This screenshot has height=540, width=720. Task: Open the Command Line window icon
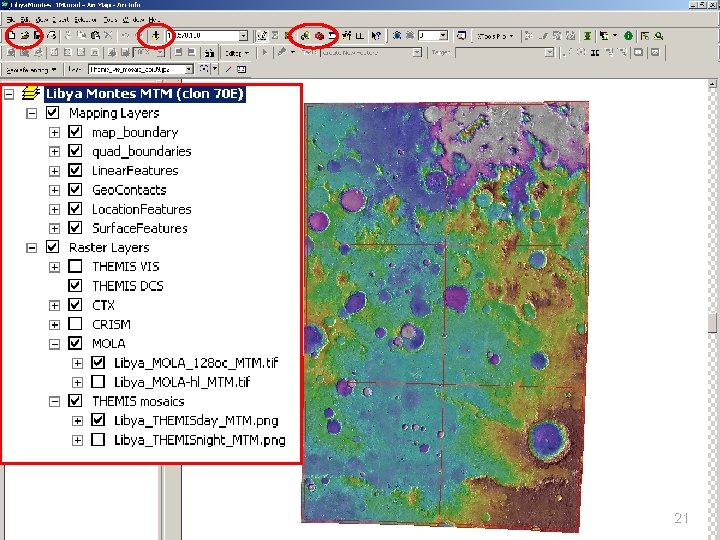tap(332, 35)
